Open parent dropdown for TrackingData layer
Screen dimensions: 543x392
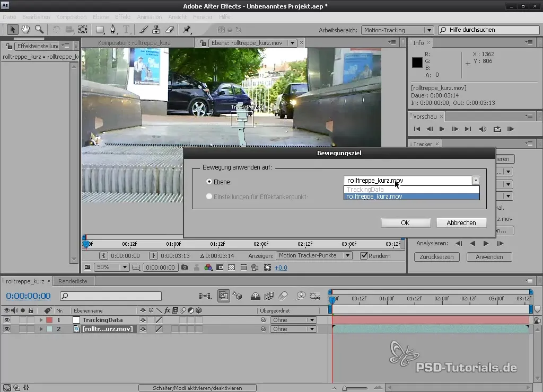point(293,320)
